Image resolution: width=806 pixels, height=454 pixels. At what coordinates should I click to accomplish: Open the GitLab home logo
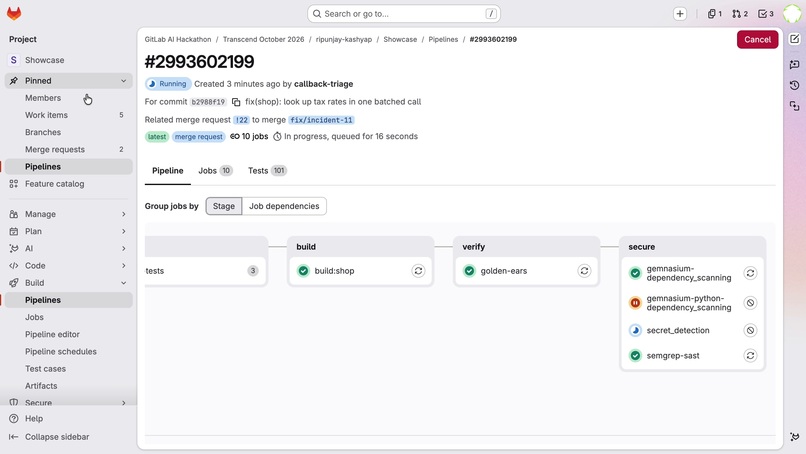[14, 13]
